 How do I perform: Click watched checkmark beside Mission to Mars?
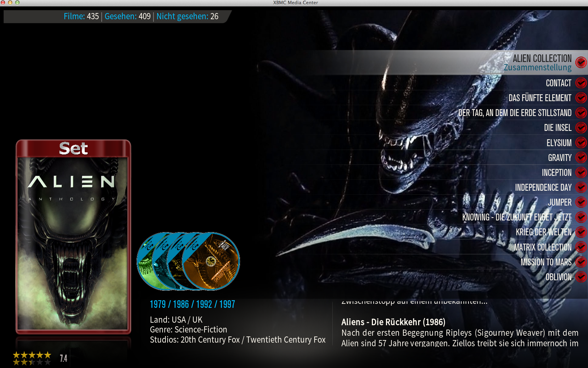pyautogui.click(x=581, y=262)
